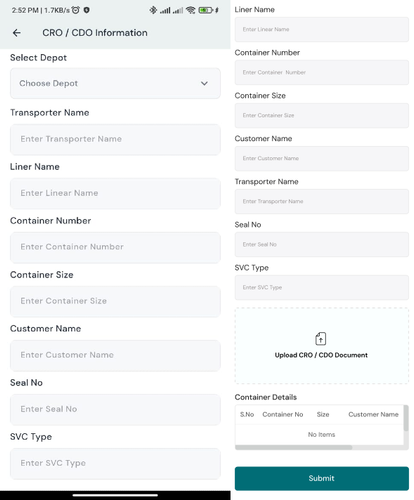Focus the left Enter SVC Type field
This screenshot has width=414, height=500.
pyautogui.click(x=115, y=463)
